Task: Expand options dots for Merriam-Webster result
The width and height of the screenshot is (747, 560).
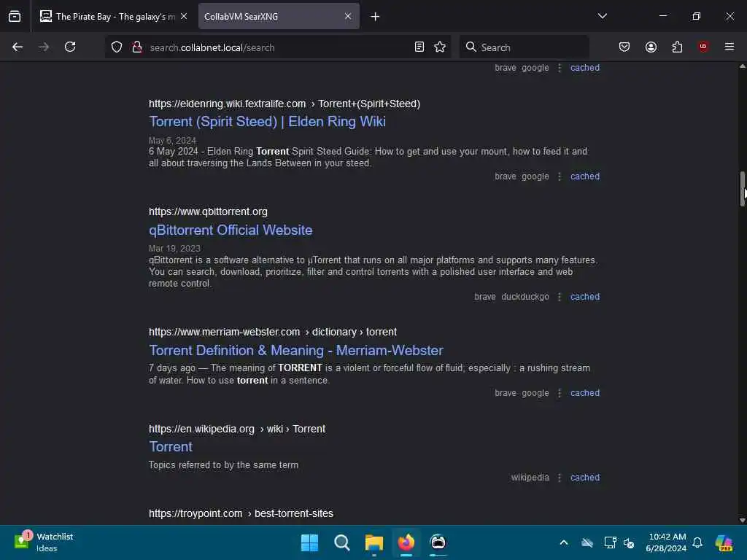Action: tap(560, 393)
